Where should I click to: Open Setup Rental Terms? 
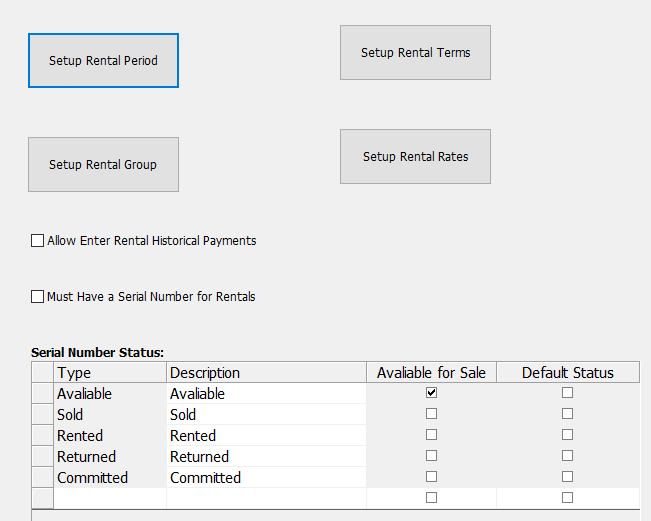415,52
